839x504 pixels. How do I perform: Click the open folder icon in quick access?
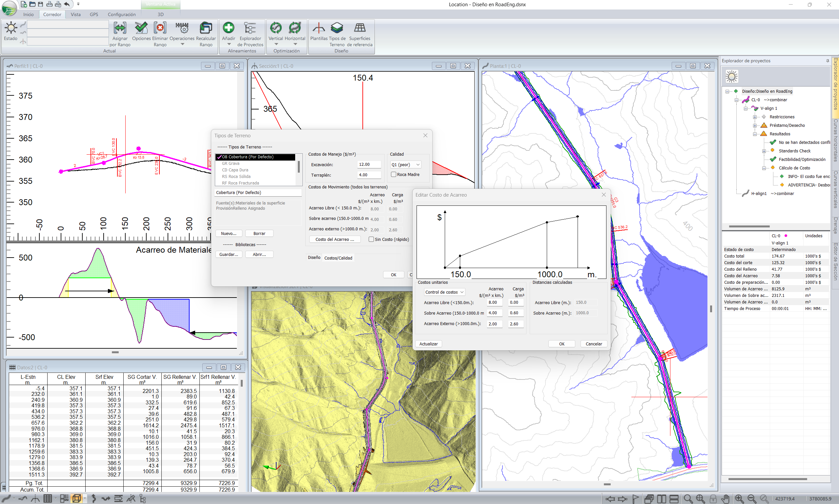(32, 4)
